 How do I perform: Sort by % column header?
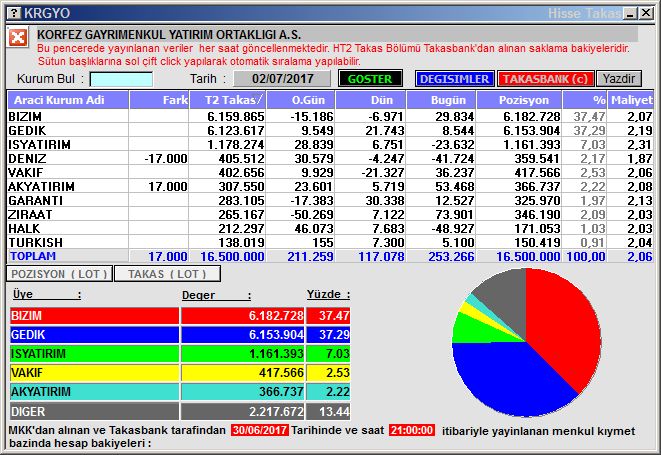585,100
